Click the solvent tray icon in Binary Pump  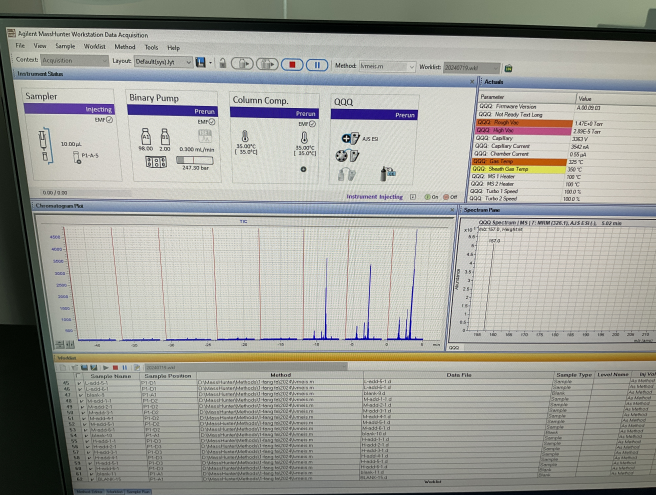(x=156, y=162)
